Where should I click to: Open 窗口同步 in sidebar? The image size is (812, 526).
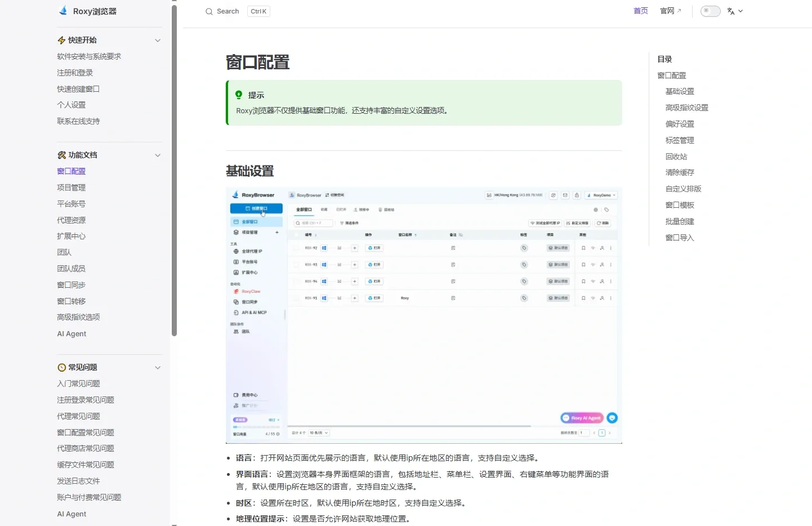[x=72, y=286]
